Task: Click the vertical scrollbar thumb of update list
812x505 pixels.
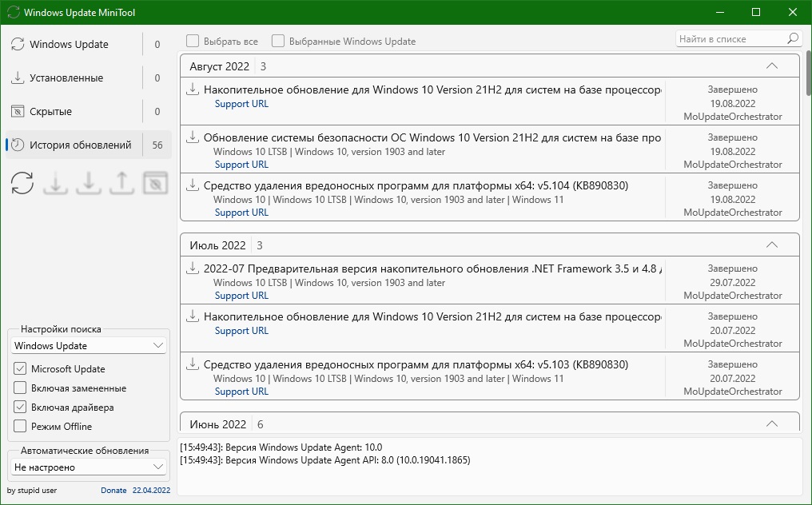Action: 809,73
